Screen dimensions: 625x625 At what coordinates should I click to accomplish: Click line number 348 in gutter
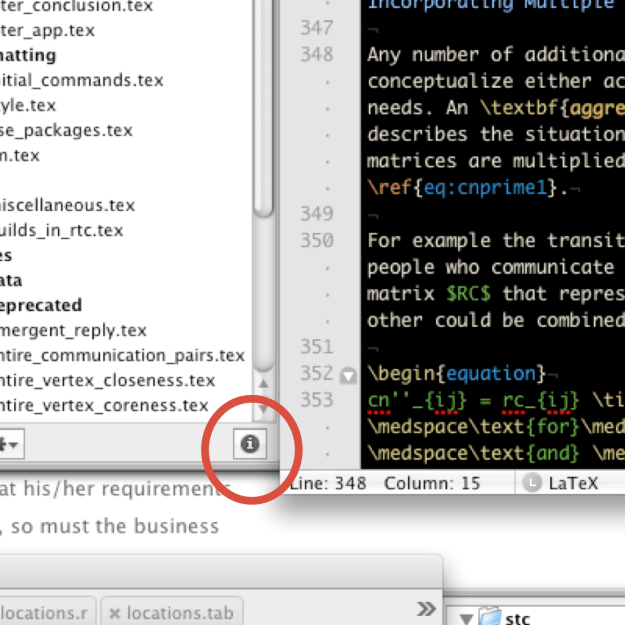click(x=317, y=55)
